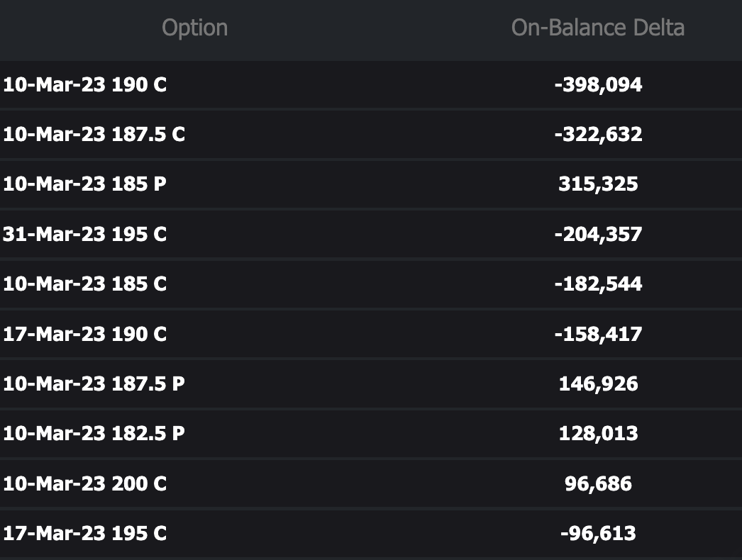Open the 10-Mar-23 185 P option

coord(85,184)
